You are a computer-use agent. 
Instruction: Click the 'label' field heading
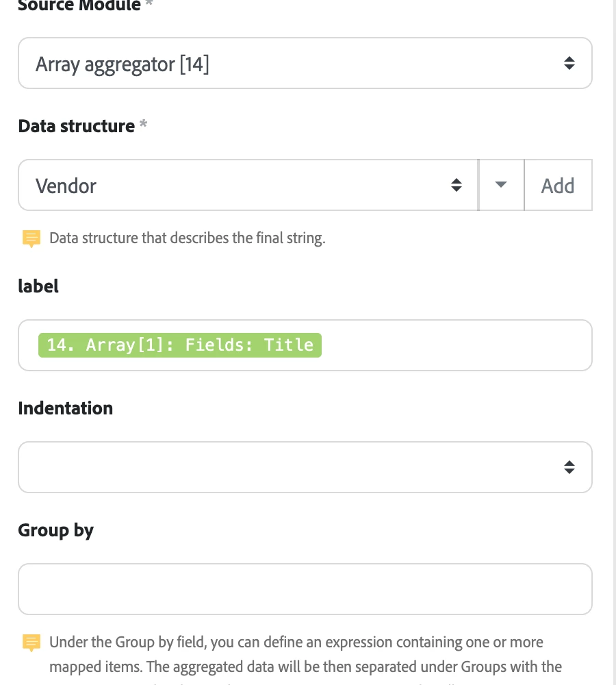38,286
